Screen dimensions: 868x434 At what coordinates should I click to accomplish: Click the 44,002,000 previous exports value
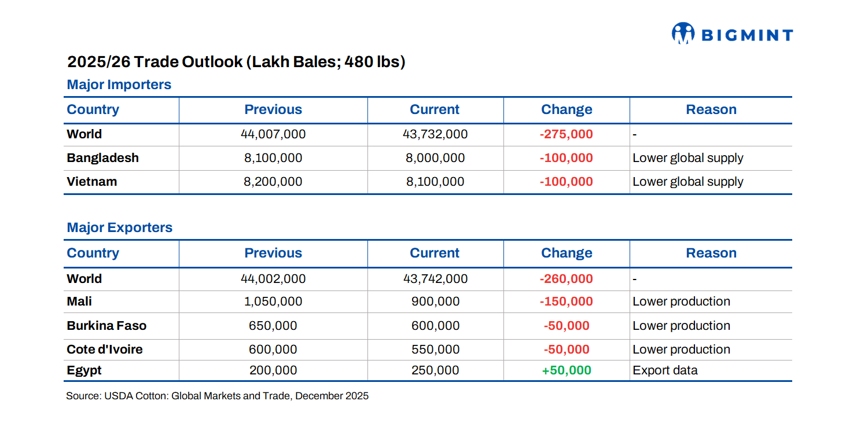(x=273, y=279)
